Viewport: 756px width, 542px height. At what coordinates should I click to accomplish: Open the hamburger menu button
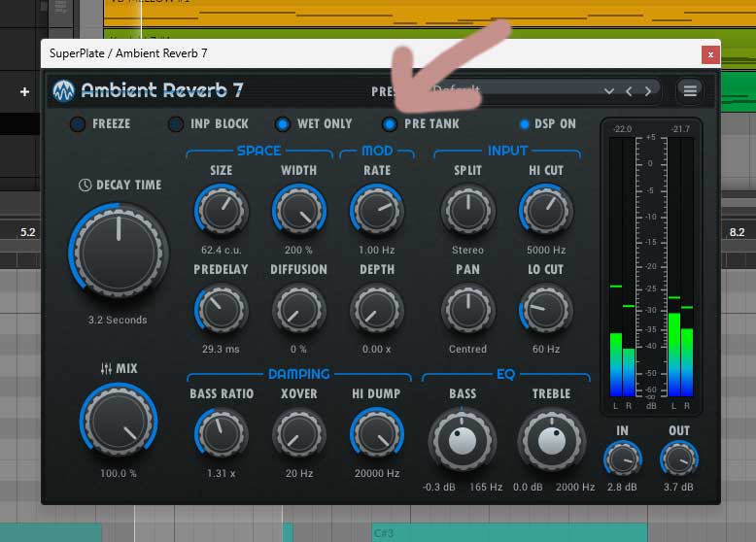(690, 90)
